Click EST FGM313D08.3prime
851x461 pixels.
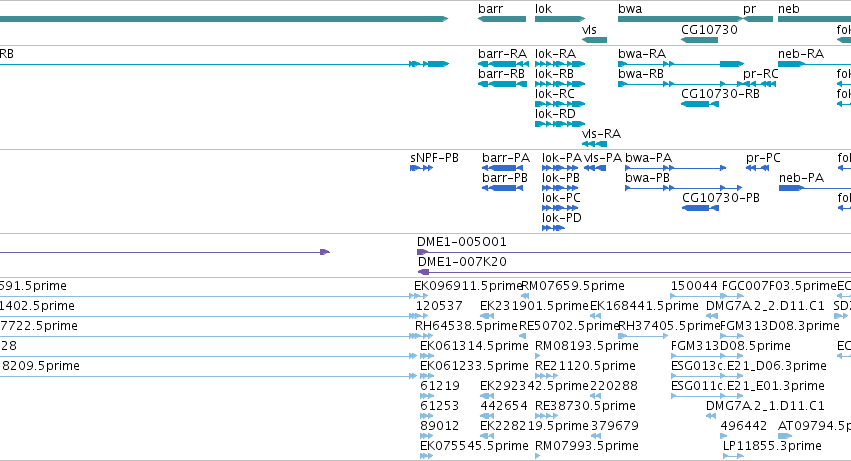click(732, 337)
